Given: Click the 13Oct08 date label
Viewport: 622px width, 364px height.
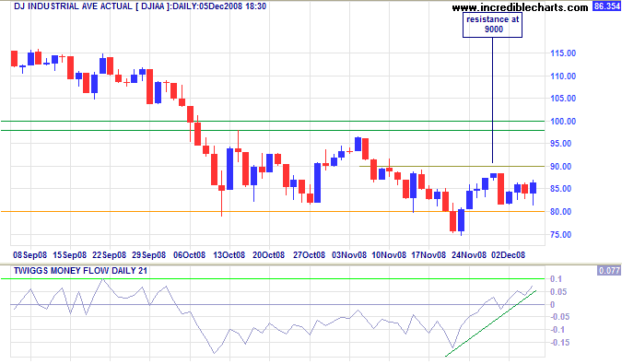Looking at the screenshot, I should point(229,255).
